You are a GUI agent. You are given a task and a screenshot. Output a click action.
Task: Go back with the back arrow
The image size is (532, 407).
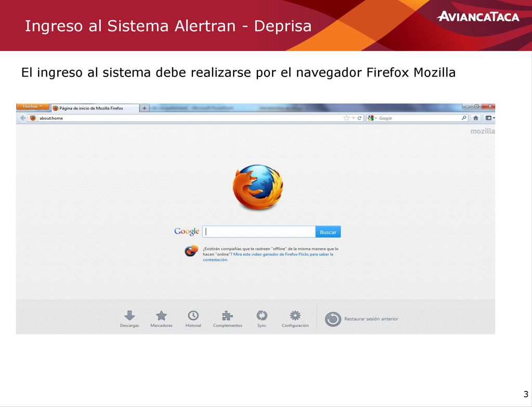tap(23, 118)
